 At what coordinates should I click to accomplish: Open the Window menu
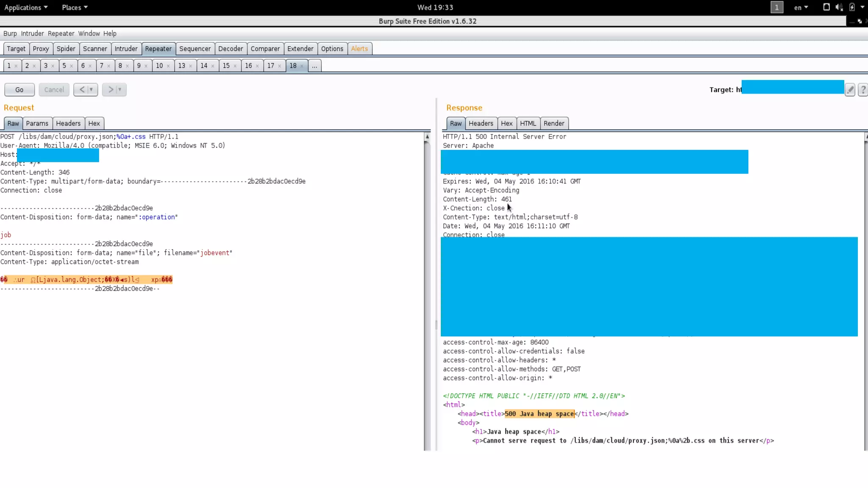tap(89, 33)
